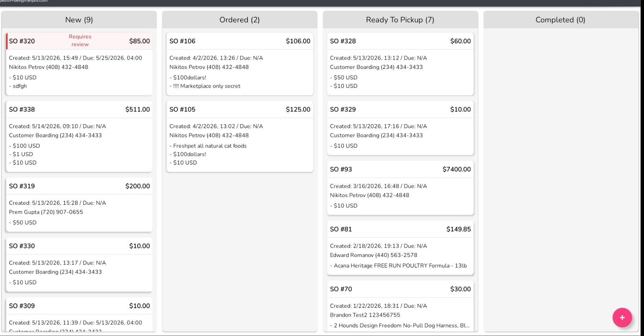The width and height of the screenshot is (644, 336).
Task: Open special order SO #320 card
Action: [x=79, y=64]
